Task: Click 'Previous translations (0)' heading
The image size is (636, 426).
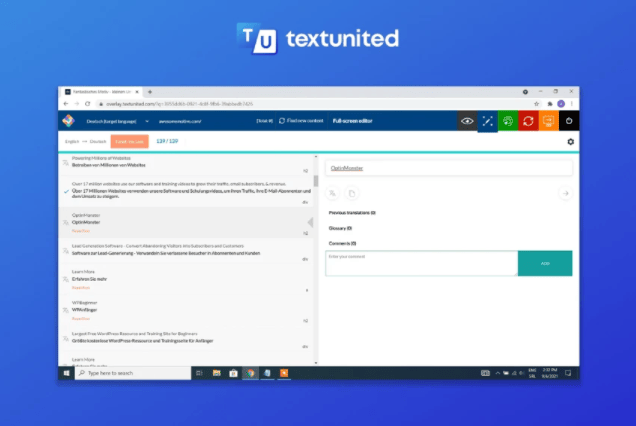Action: pos(352,213)
